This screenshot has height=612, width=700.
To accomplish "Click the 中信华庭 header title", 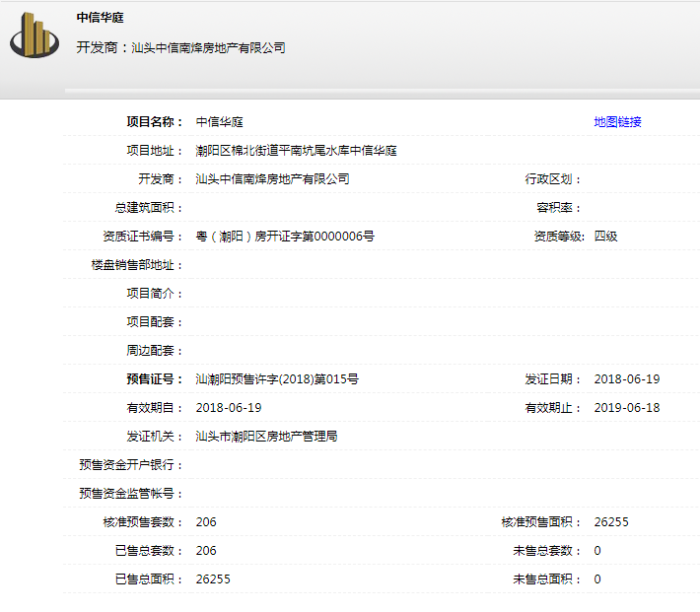I will (x=101, y=18).
